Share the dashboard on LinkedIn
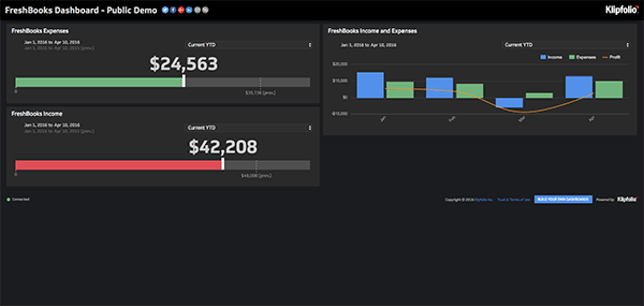 coord(189,10)
